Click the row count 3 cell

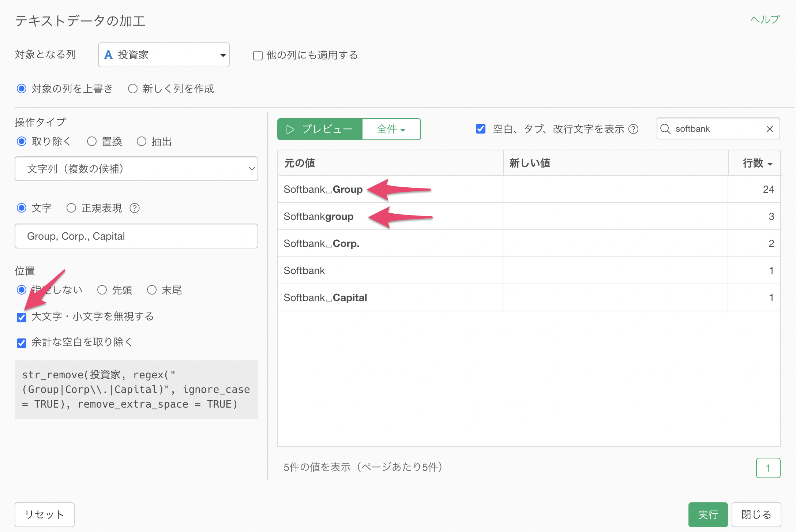[x=754, y=217]
